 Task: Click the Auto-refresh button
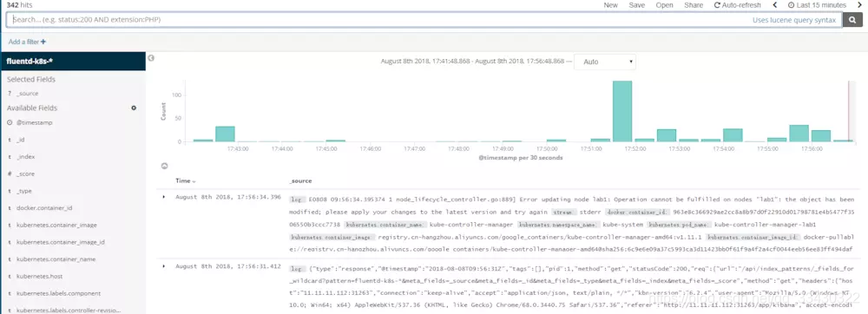[737, 5]
